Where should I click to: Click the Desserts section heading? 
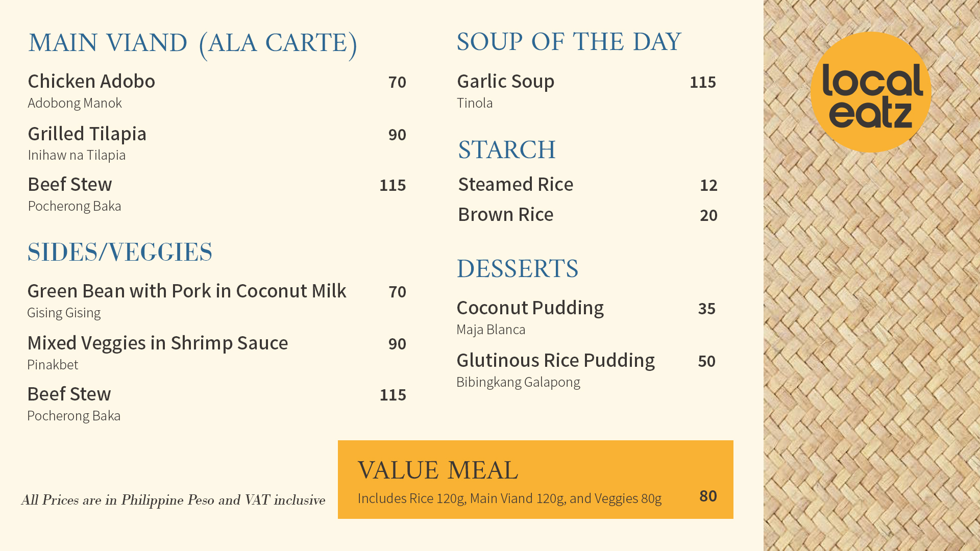click(x=517, y=269)
